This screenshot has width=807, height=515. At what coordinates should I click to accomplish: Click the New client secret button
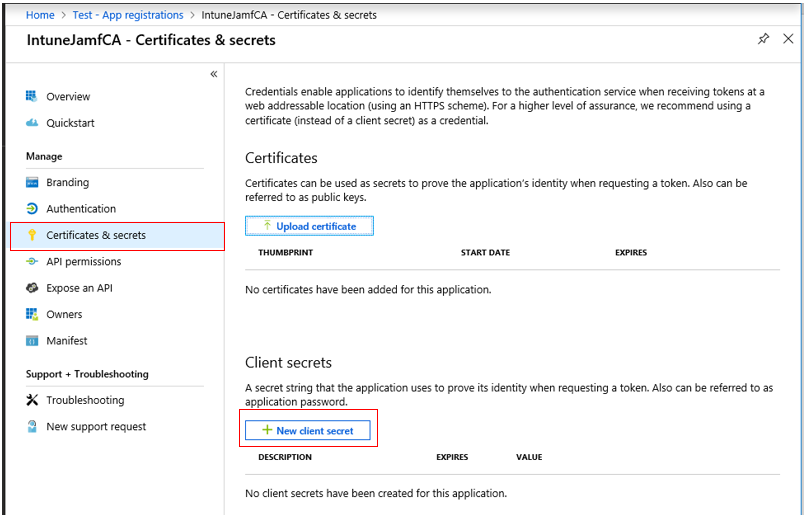pos(308,430)
